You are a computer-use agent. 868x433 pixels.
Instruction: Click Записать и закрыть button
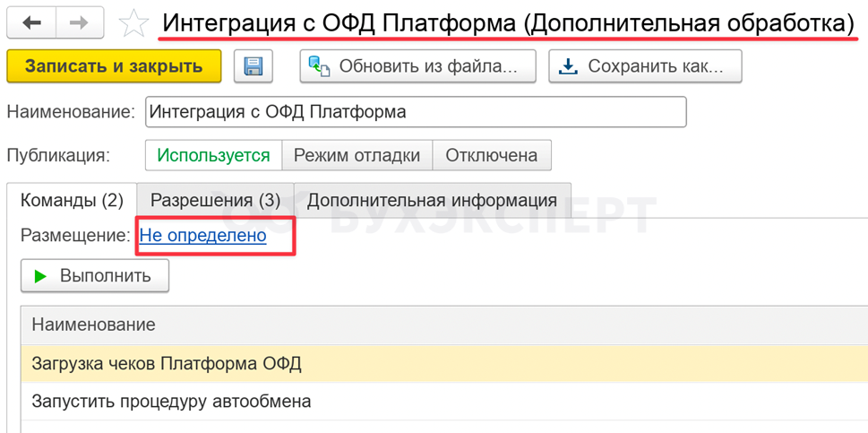(114, 66)
